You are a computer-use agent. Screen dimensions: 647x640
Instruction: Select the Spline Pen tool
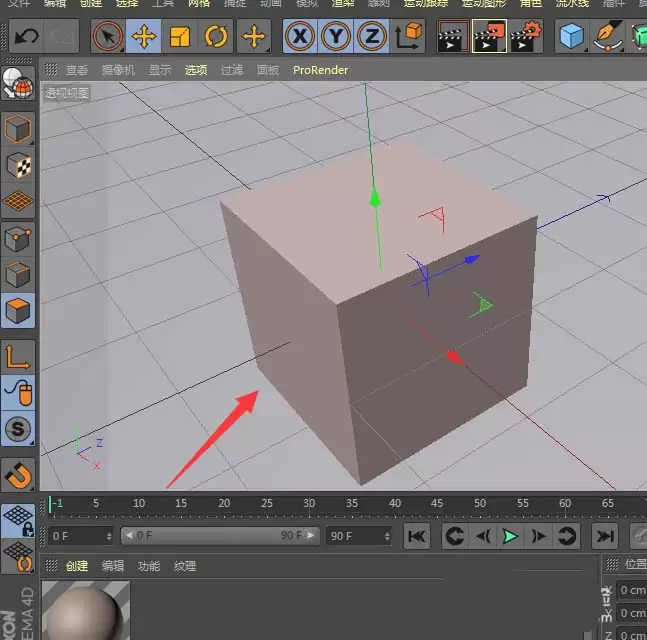click(x=607, y=36)
